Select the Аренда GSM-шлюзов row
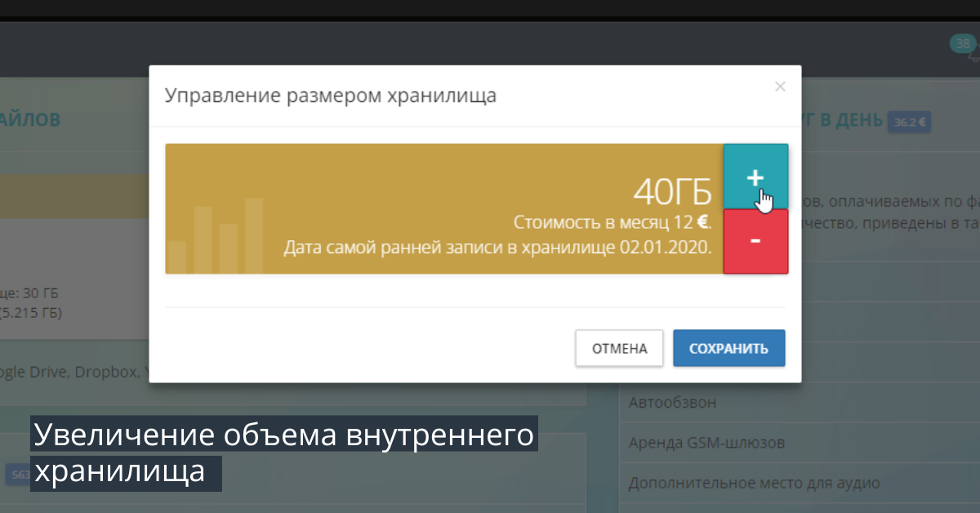980x513 pixels. [706, 443]
